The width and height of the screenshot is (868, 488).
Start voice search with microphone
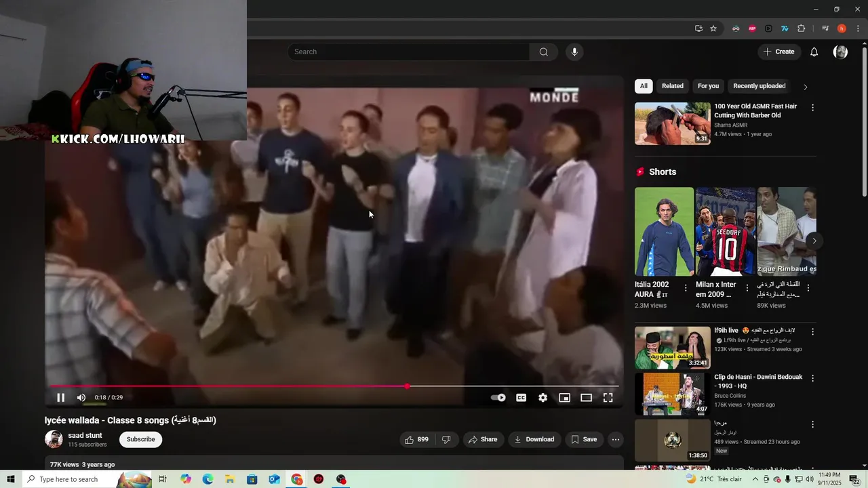pyautogui.click(x=574, y=52)
